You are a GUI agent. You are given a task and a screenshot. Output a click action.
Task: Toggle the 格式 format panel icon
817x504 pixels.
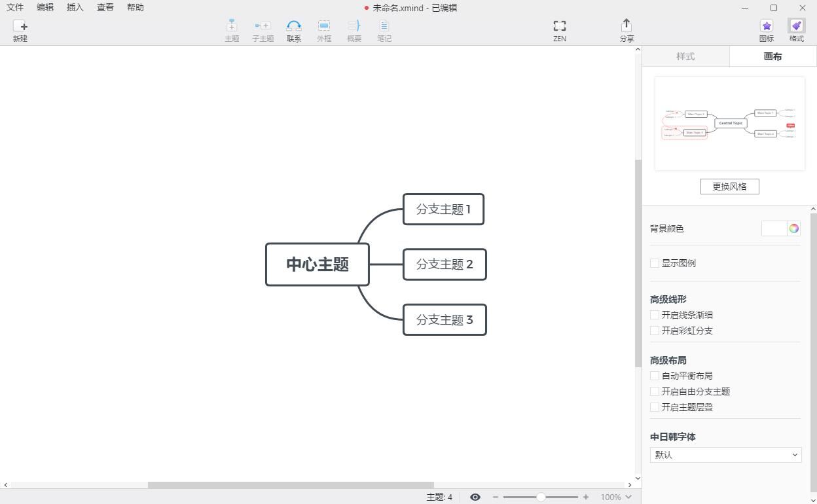(796, 26)
